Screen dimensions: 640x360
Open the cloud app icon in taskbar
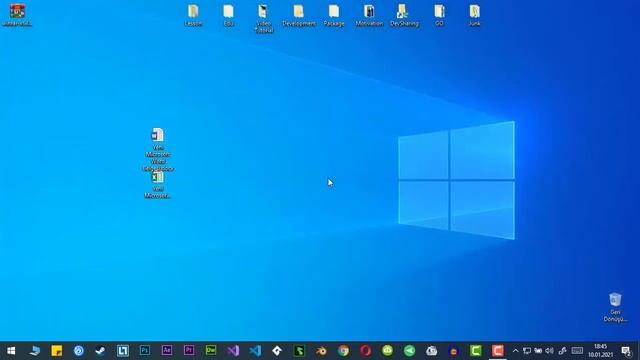pos(431,351)
